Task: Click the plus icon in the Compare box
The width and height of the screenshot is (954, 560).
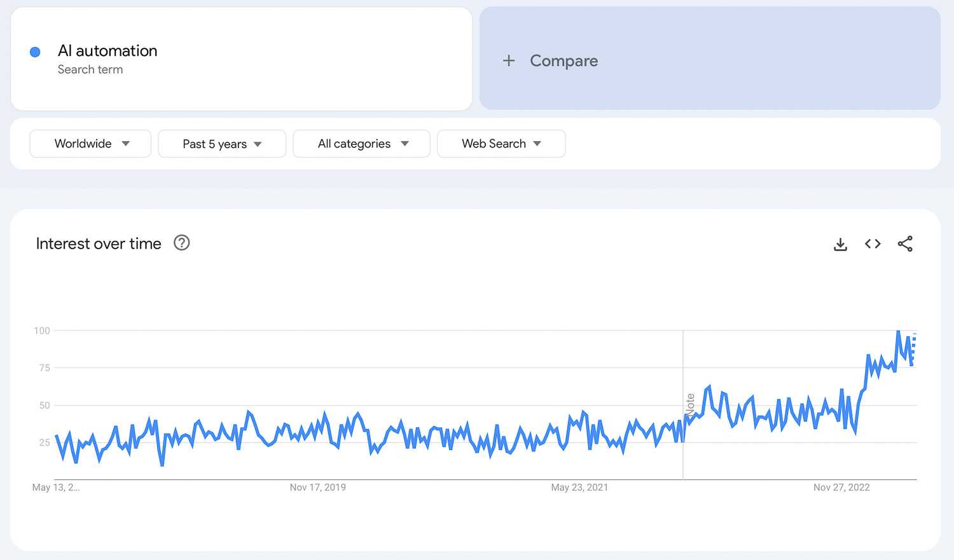Action: click(509, 60)
